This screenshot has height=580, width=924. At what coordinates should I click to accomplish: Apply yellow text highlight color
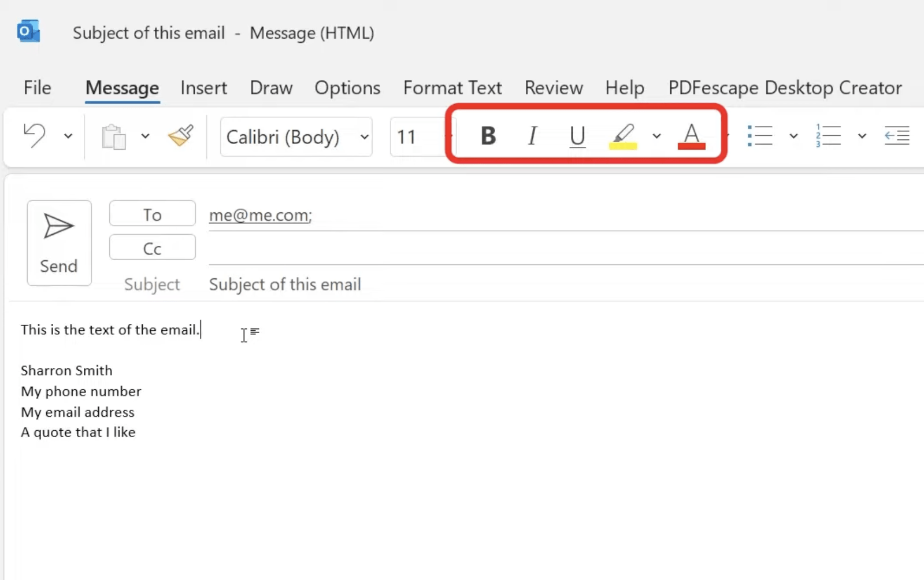pyautogui.click(x=623, y=136)
